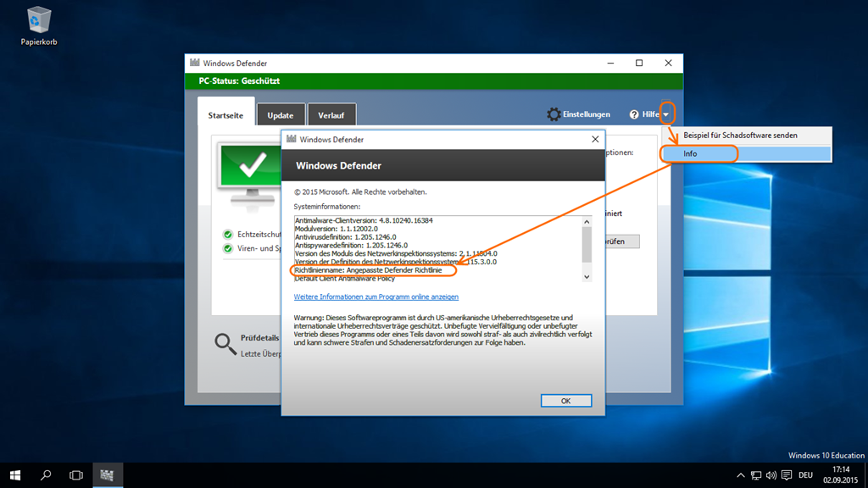This screenshot has width=868, height=488.
Task: Click the volume icon in system tray
Action: 771,475
